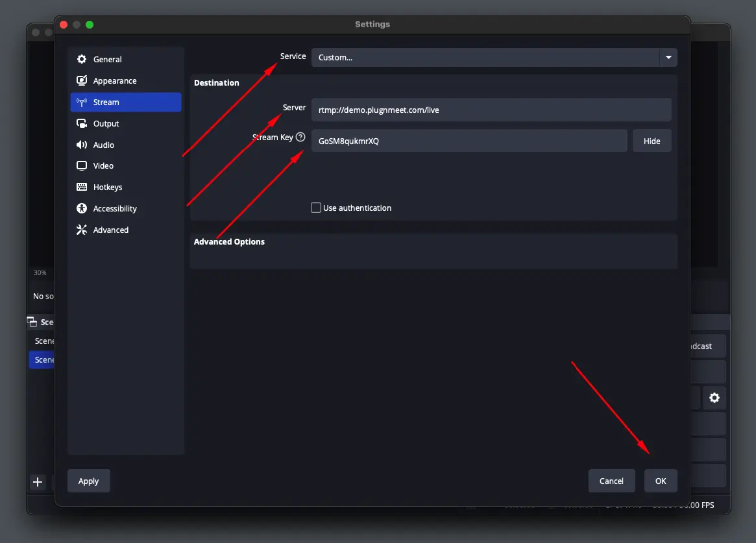Open the Output settings section
The image size is (756, 543).
(107, 123)
